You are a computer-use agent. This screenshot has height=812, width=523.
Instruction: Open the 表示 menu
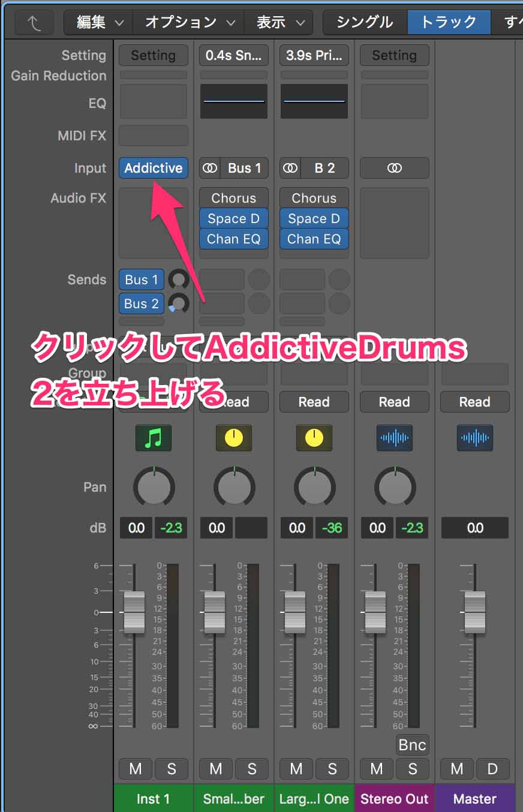coord(278,23)
